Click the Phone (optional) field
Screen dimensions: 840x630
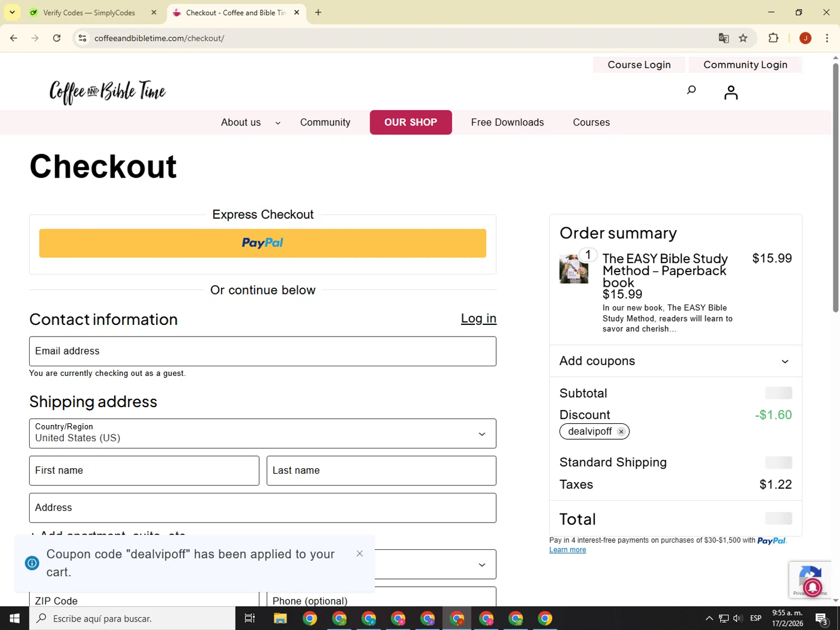[x=381, y=596]
